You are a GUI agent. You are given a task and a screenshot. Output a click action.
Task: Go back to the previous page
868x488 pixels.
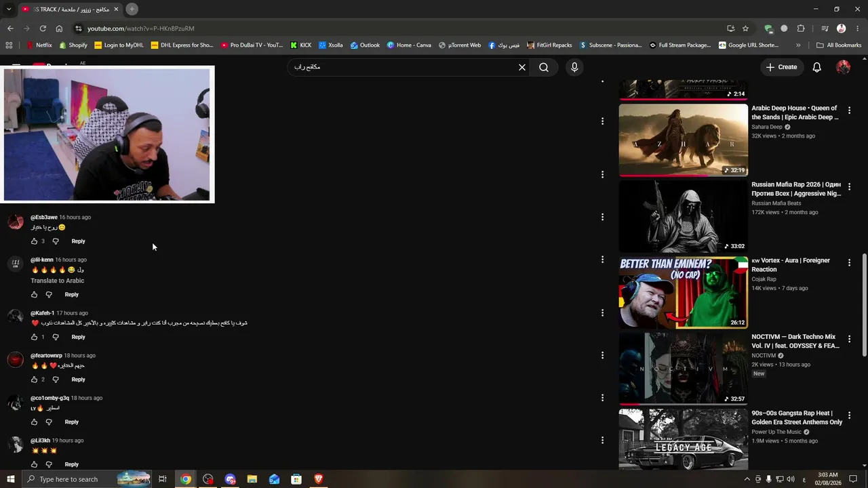coord(10,28)
